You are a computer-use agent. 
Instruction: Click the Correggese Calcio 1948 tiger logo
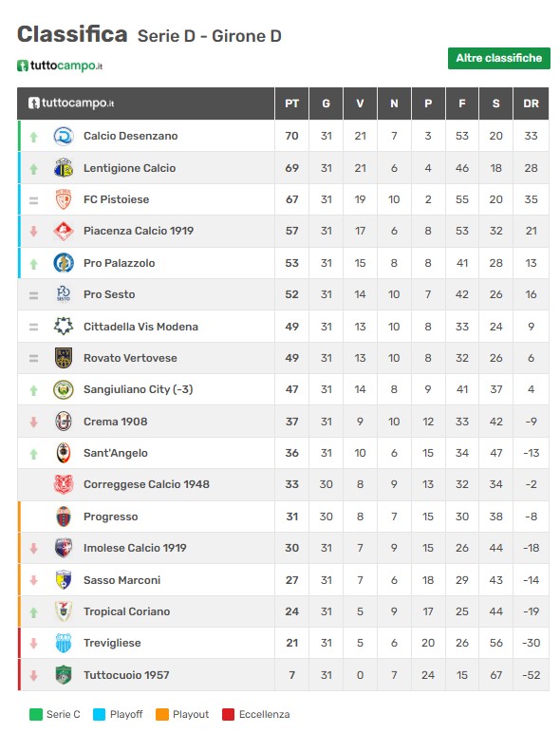[63, 485]
